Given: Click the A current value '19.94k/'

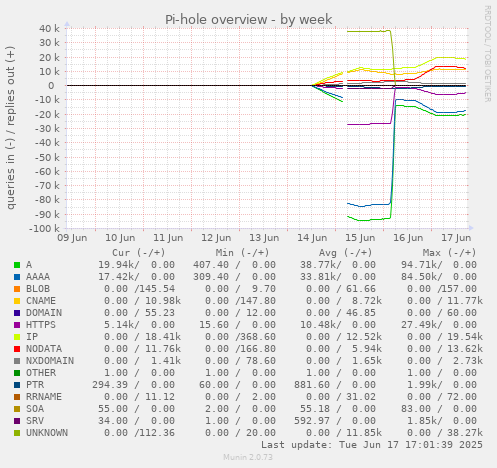Looking at the screenshot, I should [119, 265].
